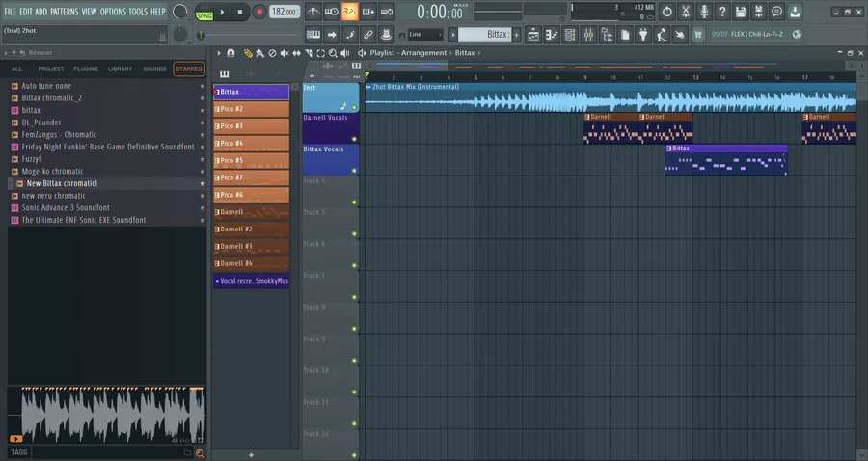Image resolution: width=868 pixels, height=461 pixels.
Task: Open the Channel rack view icon
Action: (x=570, y=35)
